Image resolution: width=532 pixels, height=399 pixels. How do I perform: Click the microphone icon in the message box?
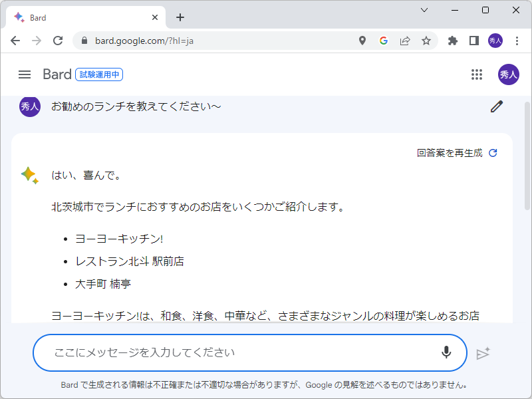point(445,353)
